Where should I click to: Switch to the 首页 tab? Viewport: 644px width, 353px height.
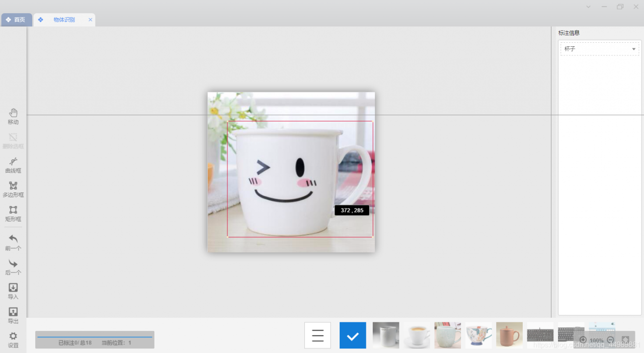[x=17, y=20]
